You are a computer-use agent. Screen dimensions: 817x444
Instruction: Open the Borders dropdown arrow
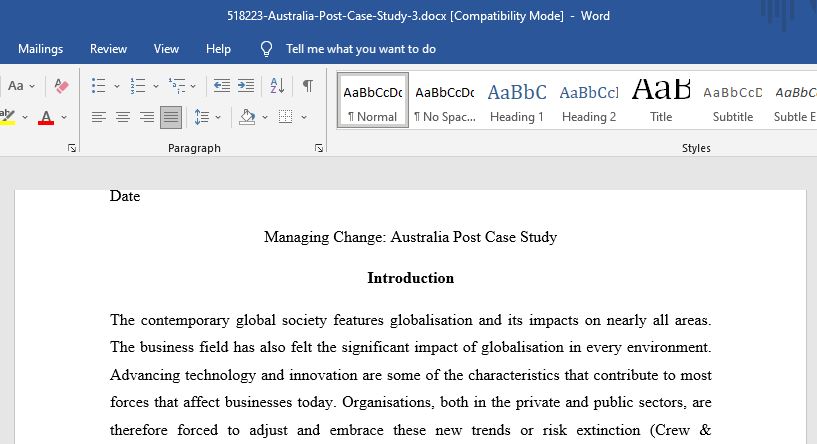pos(304,117)
